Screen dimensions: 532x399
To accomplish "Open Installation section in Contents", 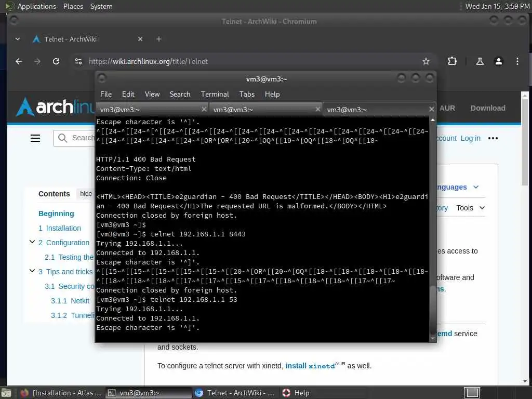I will [x=60, y=228].
